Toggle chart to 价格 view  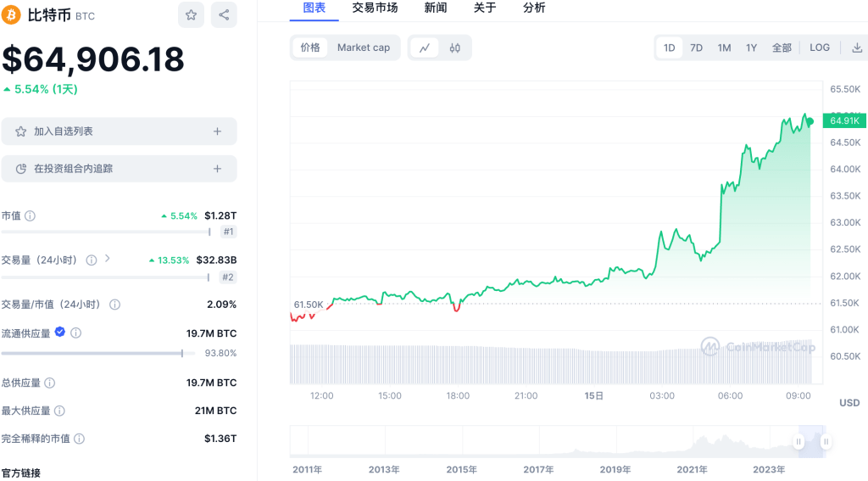point(310,48)
